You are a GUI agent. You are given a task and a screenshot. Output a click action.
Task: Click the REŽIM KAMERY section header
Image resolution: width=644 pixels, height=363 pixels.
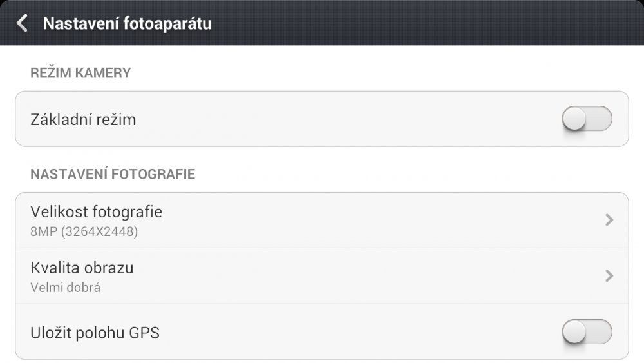point(80,73)
